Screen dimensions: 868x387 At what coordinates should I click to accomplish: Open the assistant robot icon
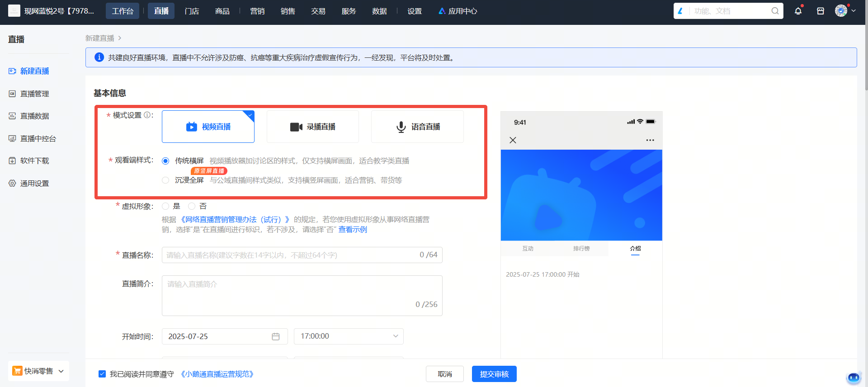tap(854, 377)
